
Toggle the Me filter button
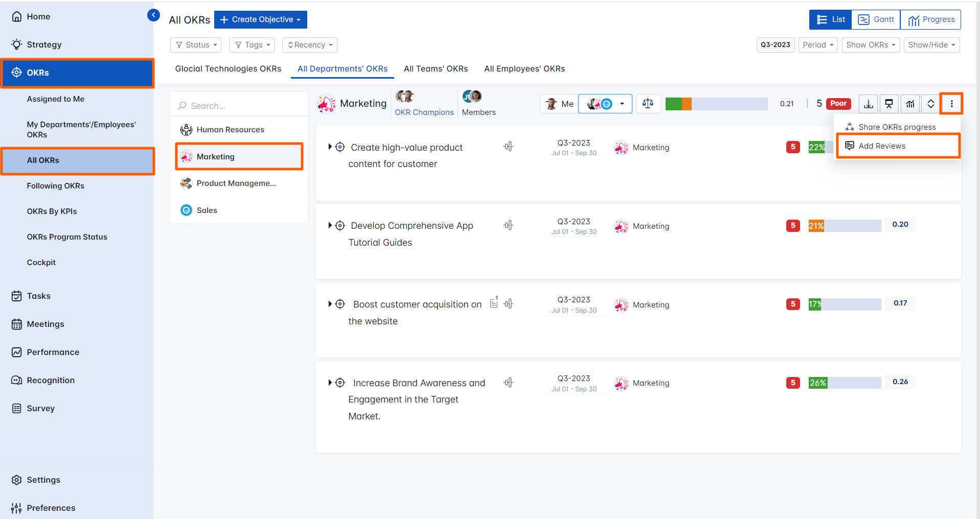pyautogui.click(x=559, y=104)
